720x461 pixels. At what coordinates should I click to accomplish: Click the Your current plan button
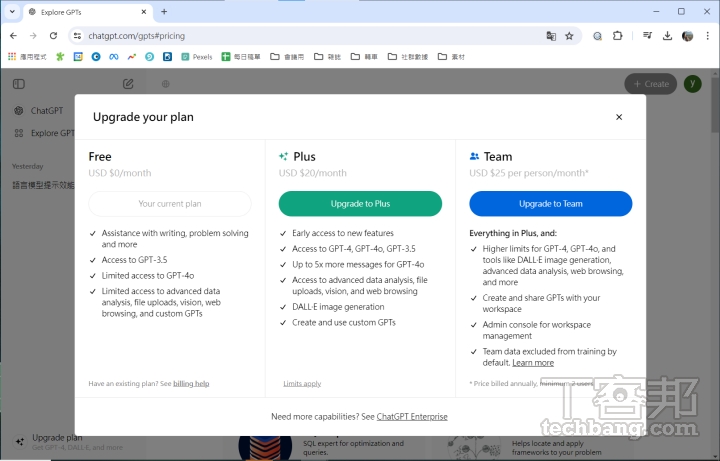(170, 203)
